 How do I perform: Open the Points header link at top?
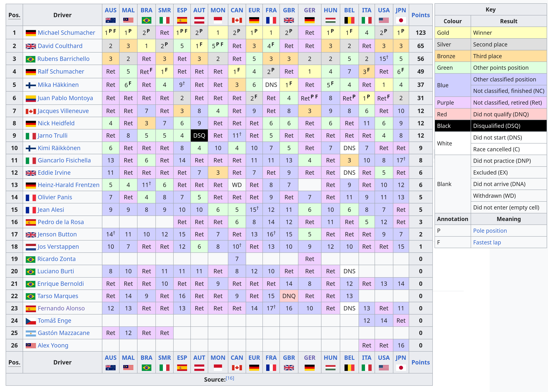point(420,15)
